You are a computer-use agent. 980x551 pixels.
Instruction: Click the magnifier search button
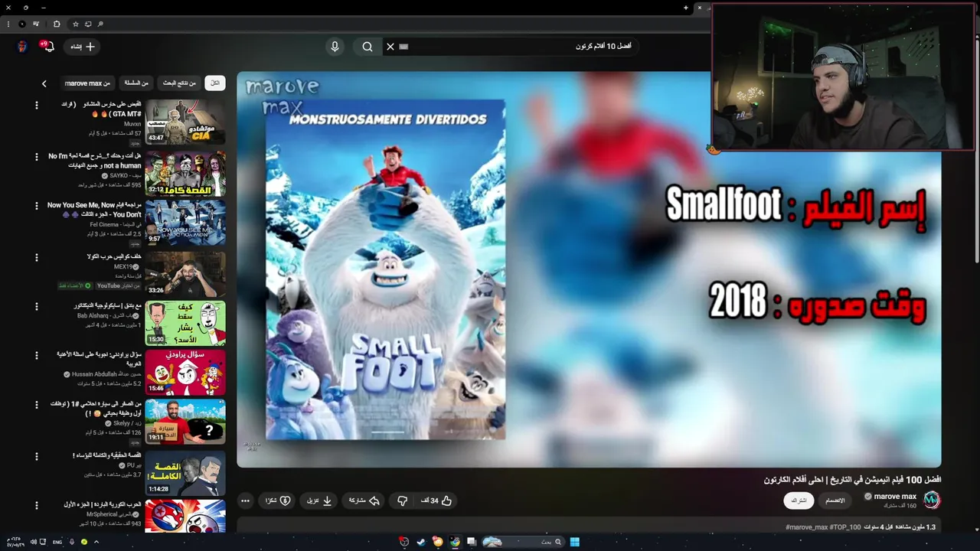pyautogui.click(x=367, y=47)
